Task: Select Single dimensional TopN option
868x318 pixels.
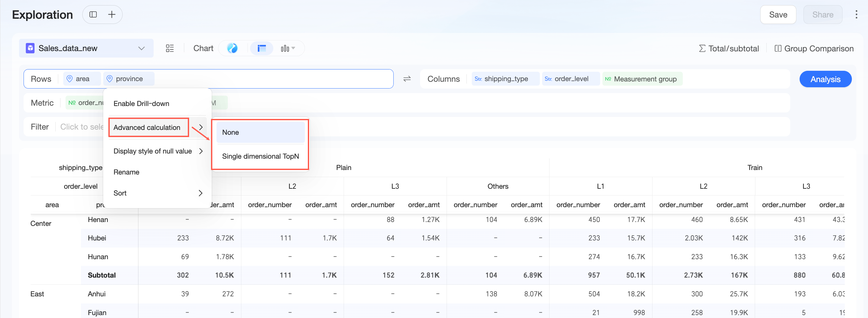Action: [x=260, y=156]
